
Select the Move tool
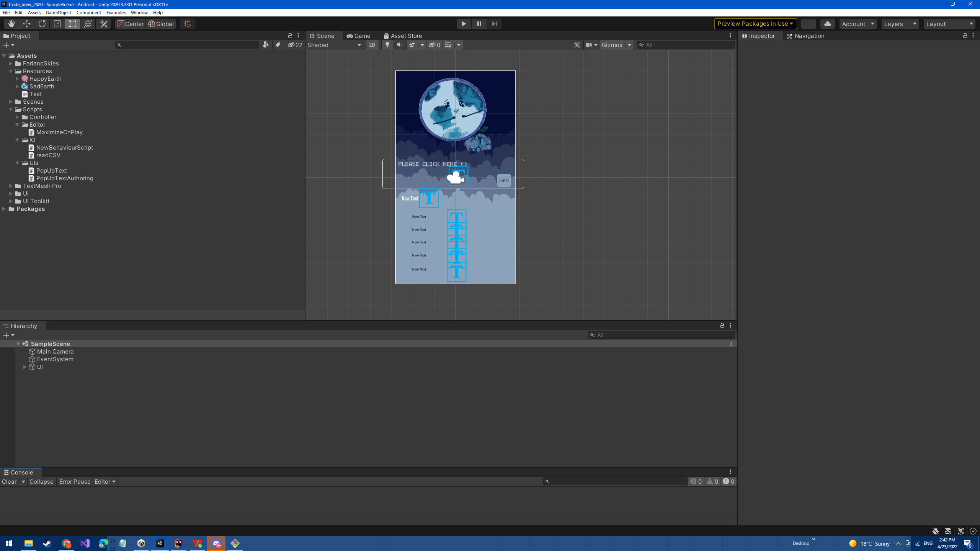point(27,24)
